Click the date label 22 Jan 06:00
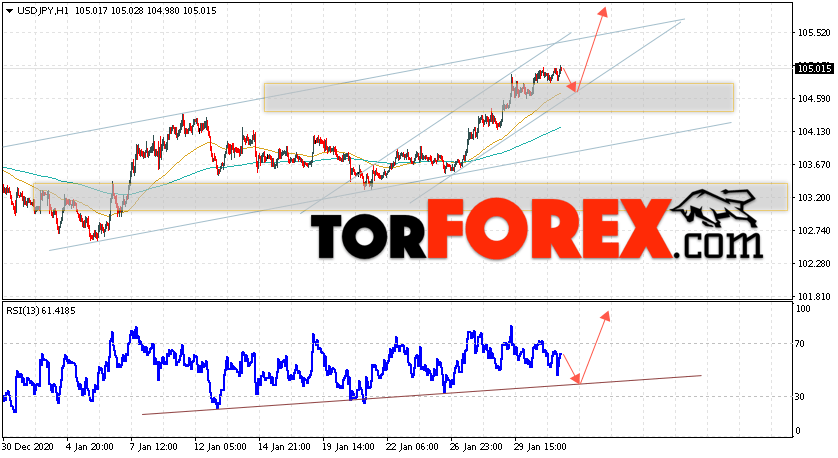The width and height of the screenshot is (838, 458). pyautogui.click(x=412, y=447)
